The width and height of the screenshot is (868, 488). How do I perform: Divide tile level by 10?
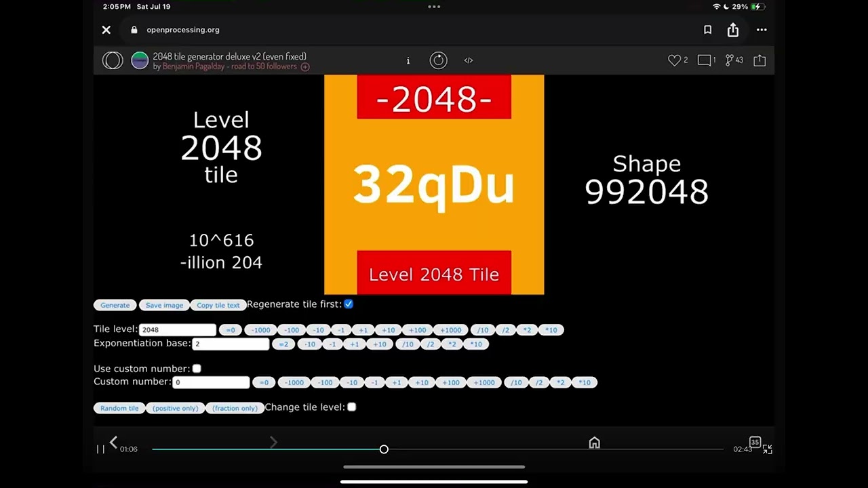click(482, 330)
